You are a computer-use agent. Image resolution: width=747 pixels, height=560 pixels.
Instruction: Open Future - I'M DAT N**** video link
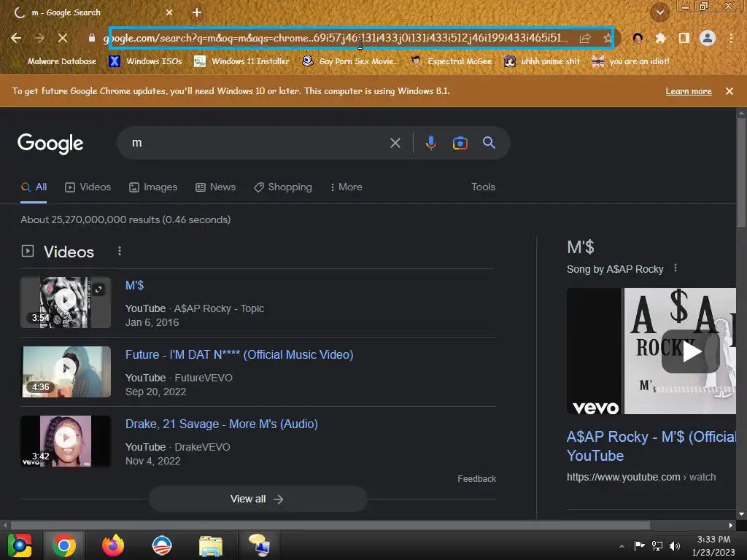[239, 355]
